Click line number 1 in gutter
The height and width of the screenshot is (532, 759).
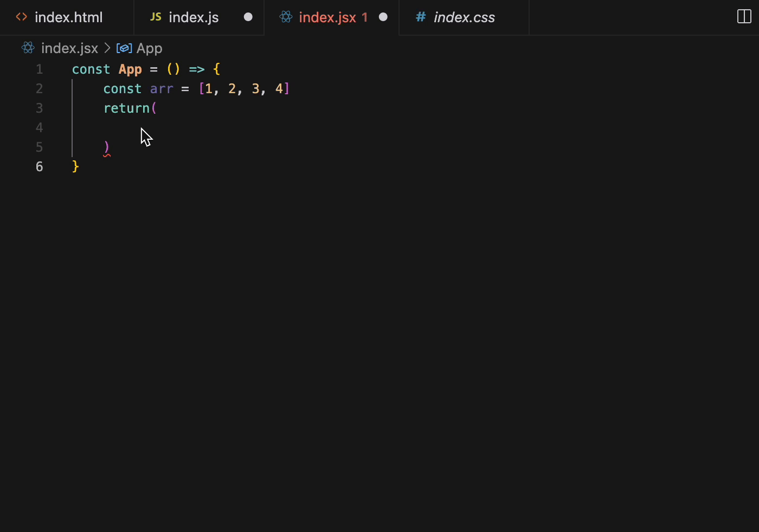[39, 69]
